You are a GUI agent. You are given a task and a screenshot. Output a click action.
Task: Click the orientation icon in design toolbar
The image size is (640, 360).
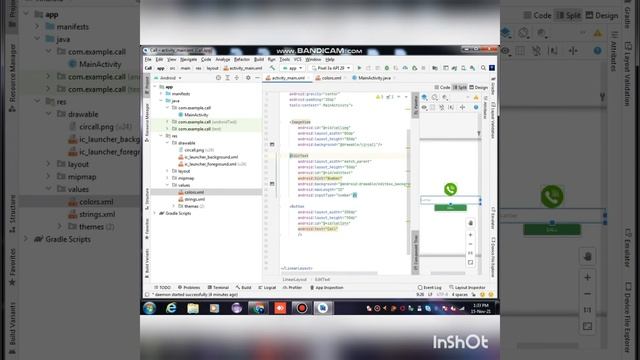pos(435,97)
